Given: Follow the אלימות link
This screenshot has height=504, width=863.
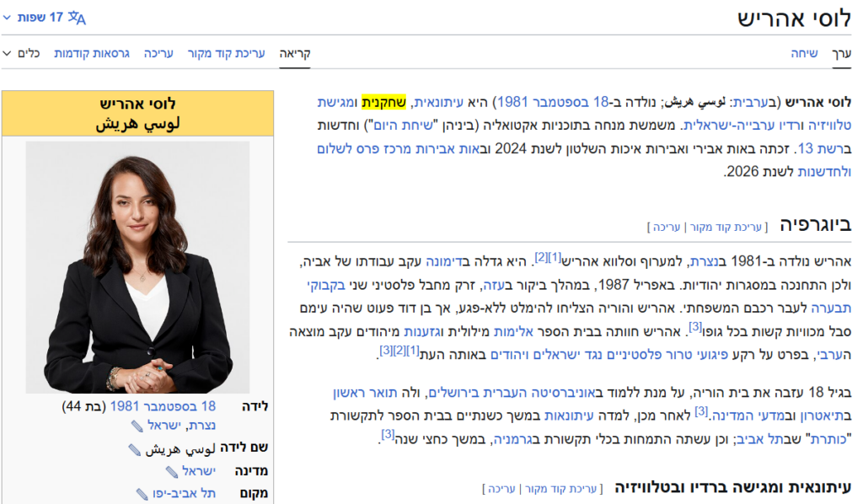Looking at the screenshot, I should coord(513,331).
